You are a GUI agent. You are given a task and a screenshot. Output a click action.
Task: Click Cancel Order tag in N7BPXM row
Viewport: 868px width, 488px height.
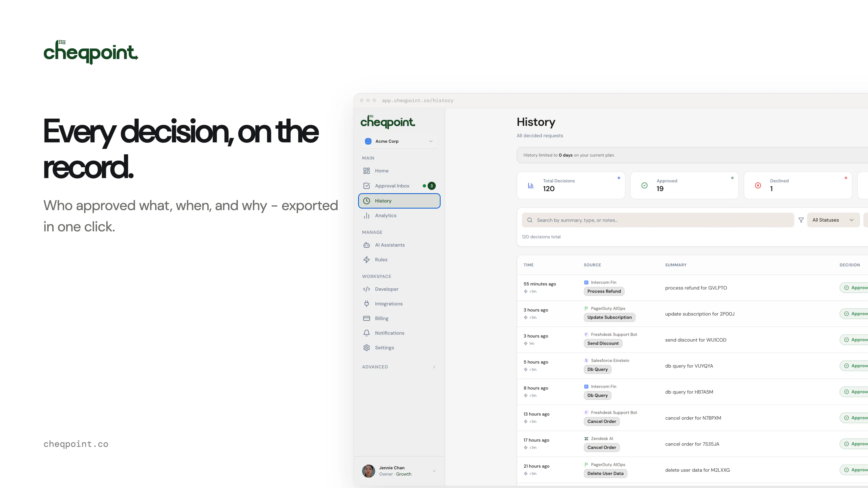coord(601,421)
